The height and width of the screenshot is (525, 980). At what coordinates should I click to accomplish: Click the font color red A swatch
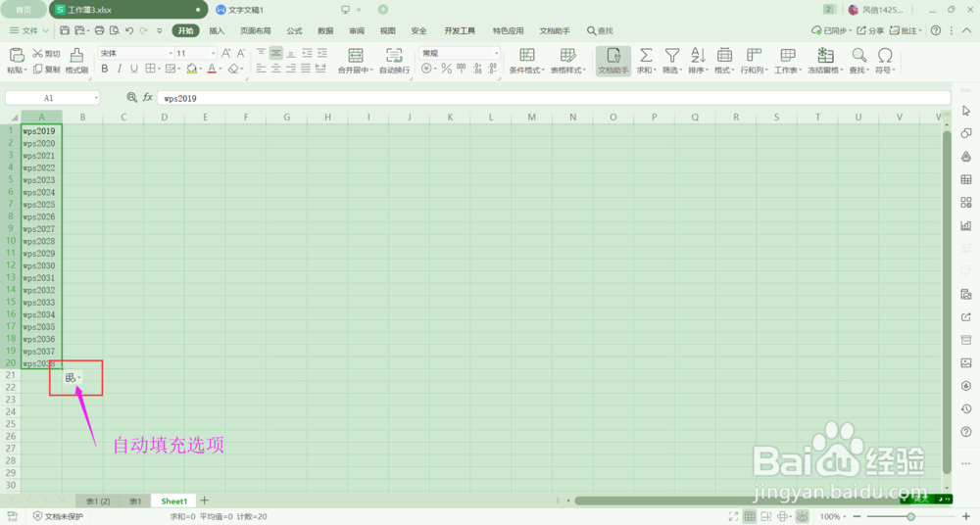pos(212,69)
